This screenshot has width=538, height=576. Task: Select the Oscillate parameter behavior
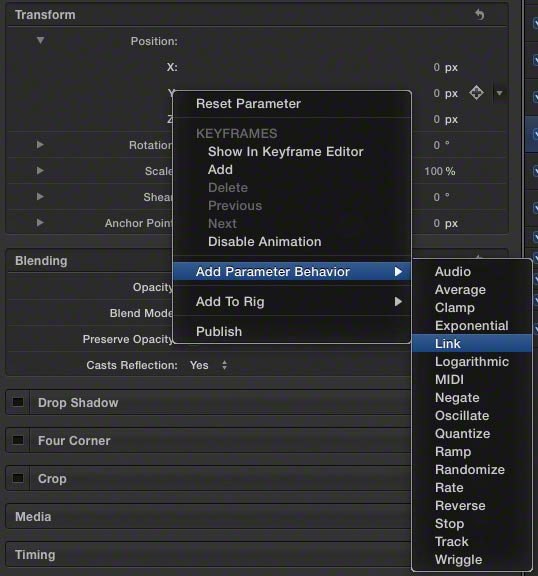pyautogui.click(x=472, y=416)
